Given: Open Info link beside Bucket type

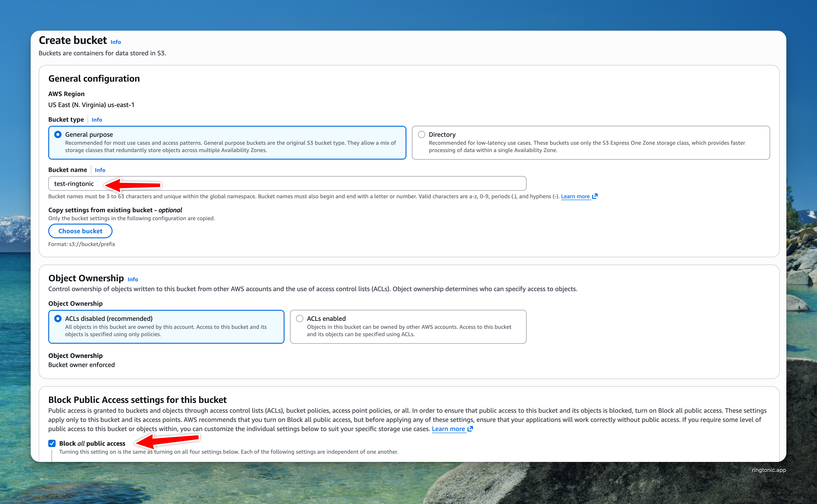Looking at the screenshot, I should point(97,120).
